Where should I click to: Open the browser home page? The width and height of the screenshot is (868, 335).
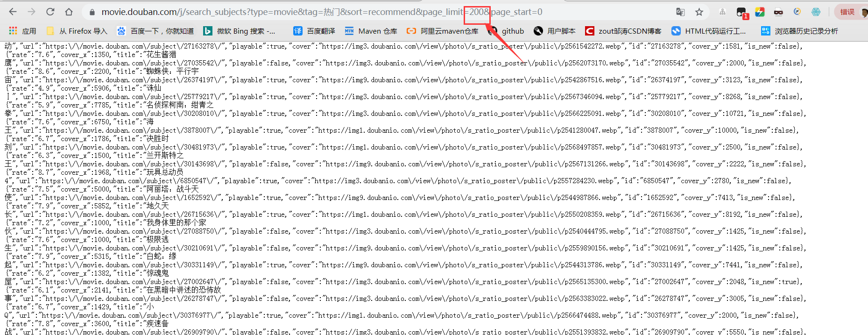[x=69, y=12]
